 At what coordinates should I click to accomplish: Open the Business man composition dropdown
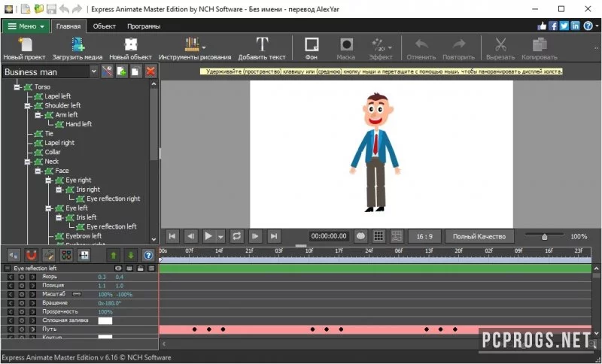pyautogui.click(x=93, y=71)
